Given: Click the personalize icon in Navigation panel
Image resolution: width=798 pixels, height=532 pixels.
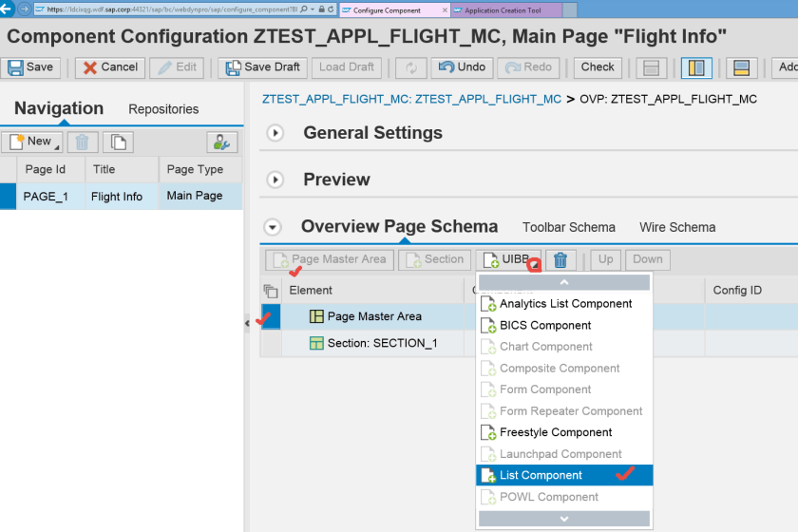Looking at the screenshot, I should coord(221,142).
